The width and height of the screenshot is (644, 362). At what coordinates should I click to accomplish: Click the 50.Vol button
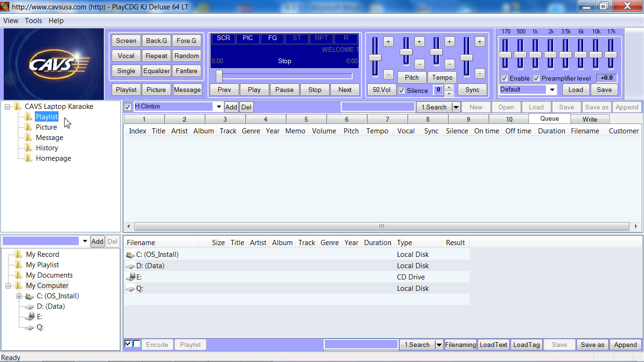coord(381,90)
